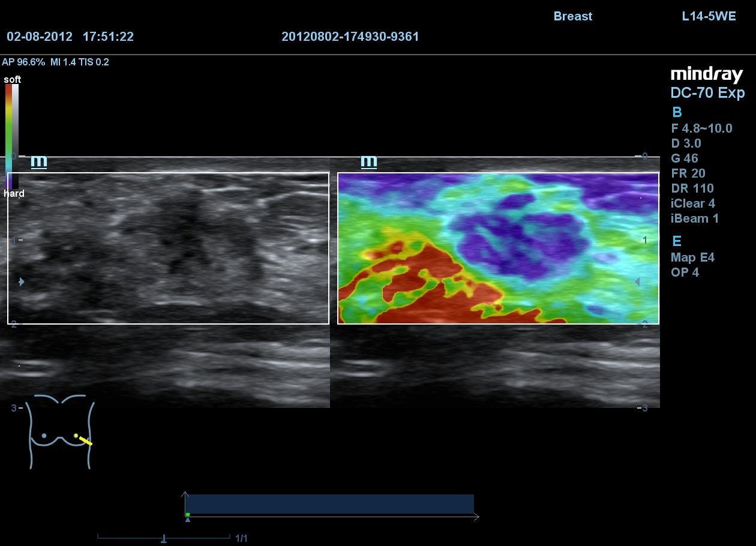Select the E elastography parameter heading
This screenshot has height=546, width=756.
[677, 241]
